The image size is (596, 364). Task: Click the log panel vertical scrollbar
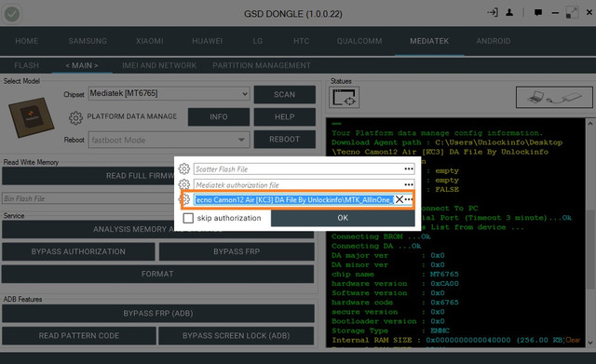point(589,233)
